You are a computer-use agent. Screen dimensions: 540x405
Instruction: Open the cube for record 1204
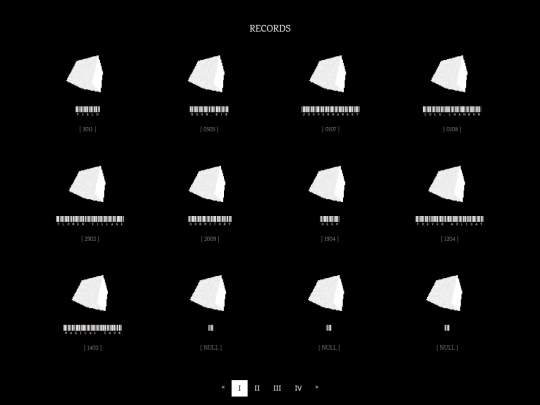tap(447, 184)
